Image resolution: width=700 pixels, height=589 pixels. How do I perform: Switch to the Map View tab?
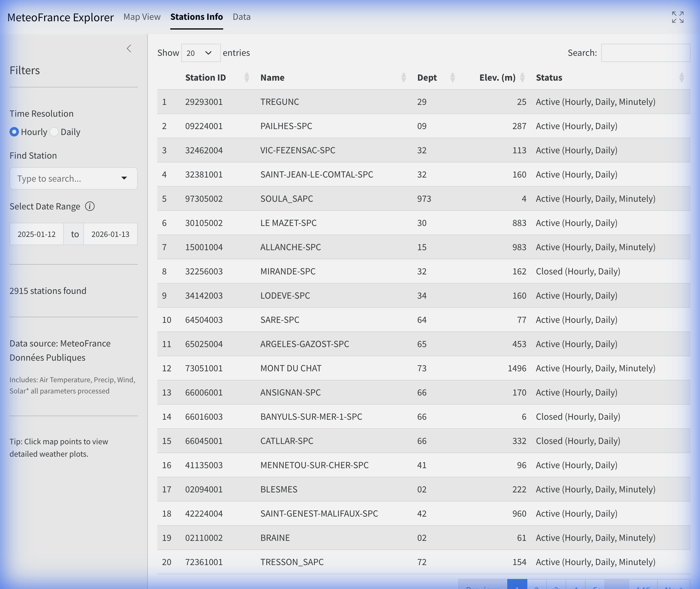point(142,17)
